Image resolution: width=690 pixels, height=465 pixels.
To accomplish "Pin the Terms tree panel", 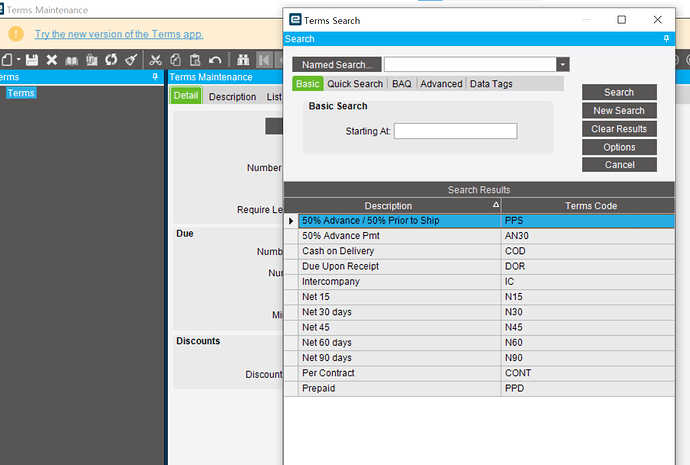I will [x=155, y=77].
